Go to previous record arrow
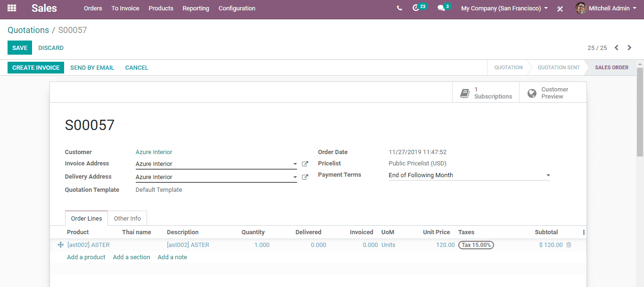 point(617,48)
